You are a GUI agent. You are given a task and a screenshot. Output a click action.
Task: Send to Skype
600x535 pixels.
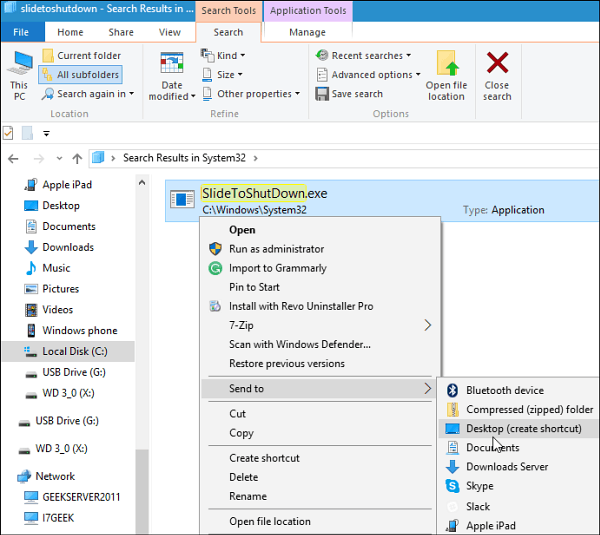click(x=519, y=486)
